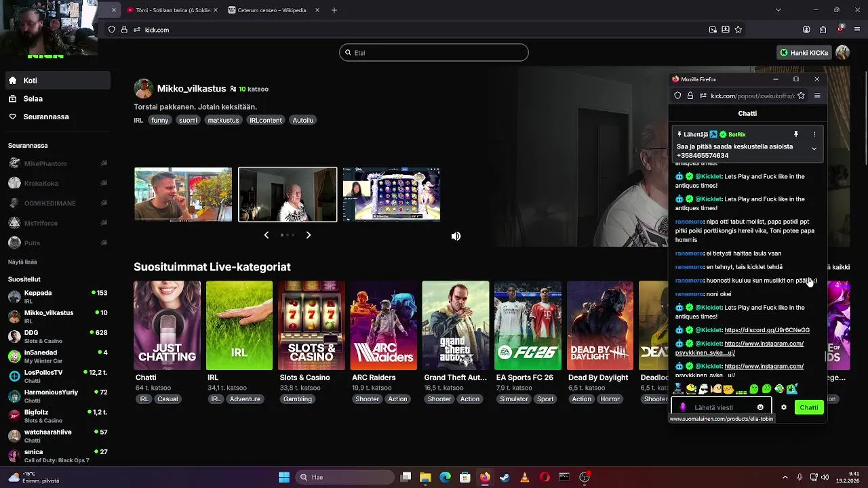Collapse pinned message with chevron
The image size is (868, 488).
click(x=814, y=148)
